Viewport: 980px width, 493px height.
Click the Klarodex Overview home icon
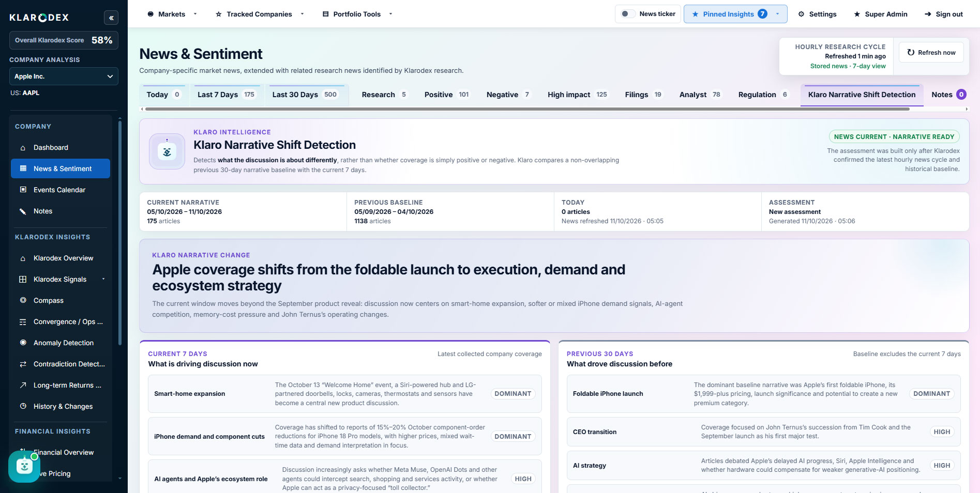click(23, 258)
